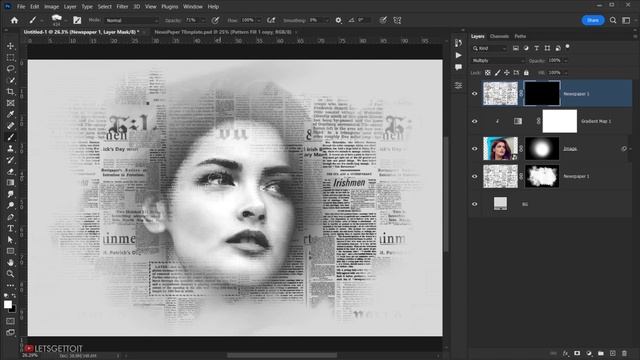
Task: Hide the BG layer
Action: pos(474,204)
